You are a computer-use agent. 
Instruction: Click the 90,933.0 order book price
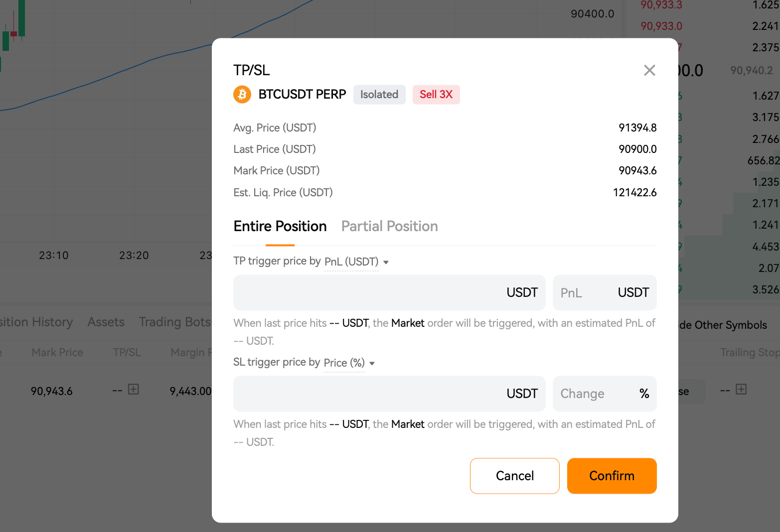(661, 26)
